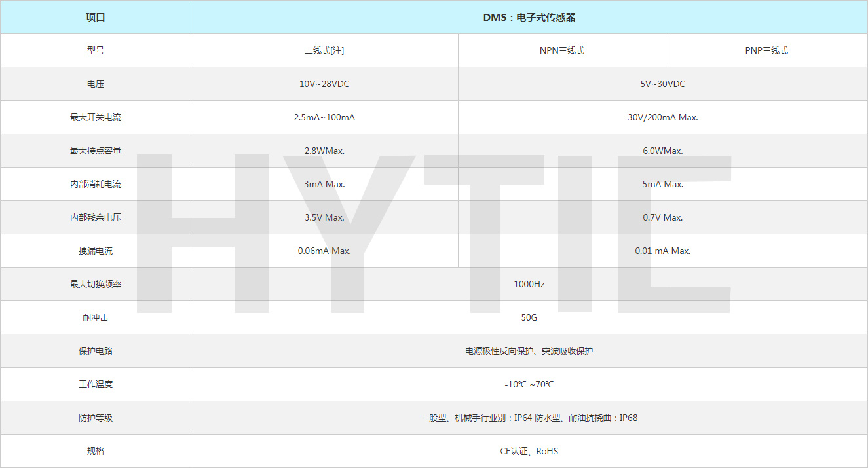868x468 pixels.
Task: Click the PNP三线式 cell
Action: point(766,50)
